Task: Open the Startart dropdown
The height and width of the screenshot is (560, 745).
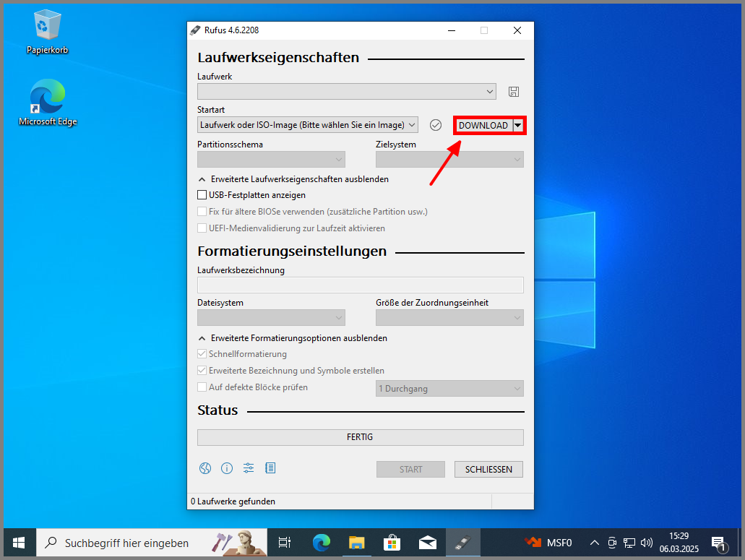Action: tap(308, 125)
